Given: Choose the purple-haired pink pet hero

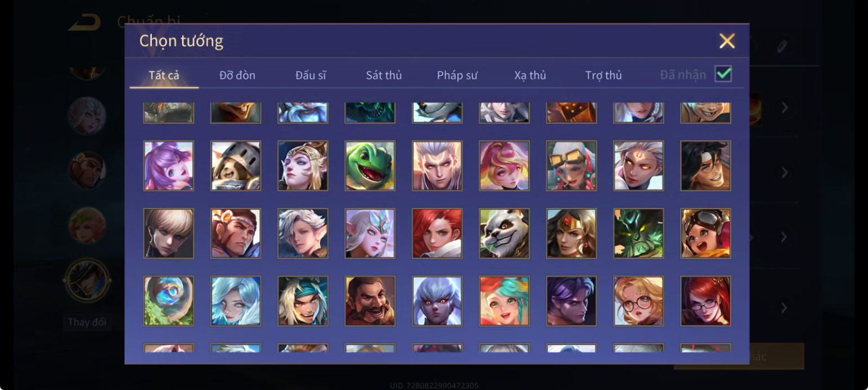Looking at the screenshot, I should (168, 166).
